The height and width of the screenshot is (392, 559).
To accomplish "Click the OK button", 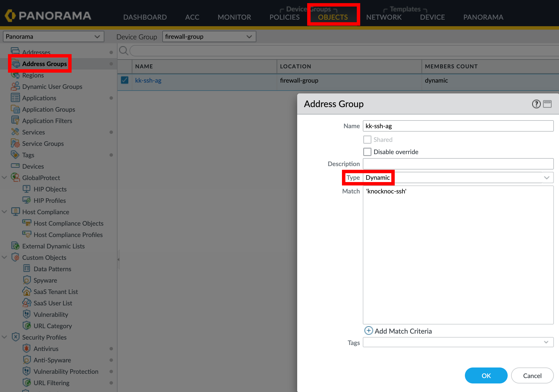I will point(486,375).
